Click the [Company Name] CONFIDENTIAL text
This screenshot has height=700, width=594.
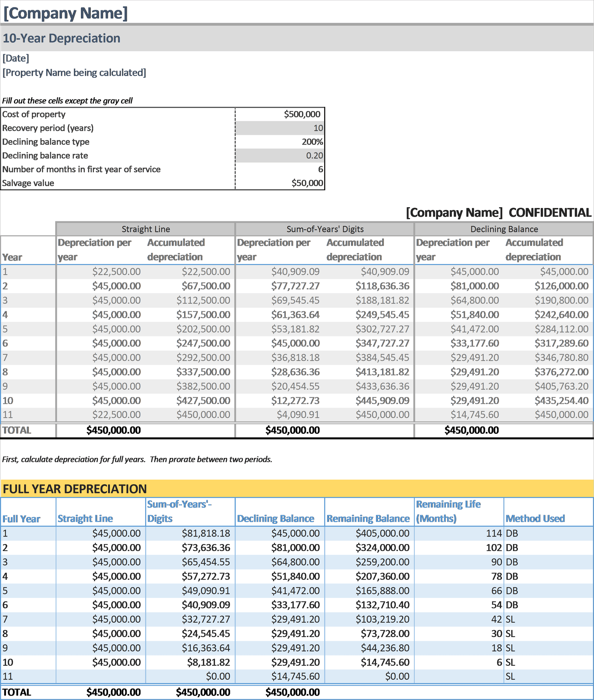(499, 212)
